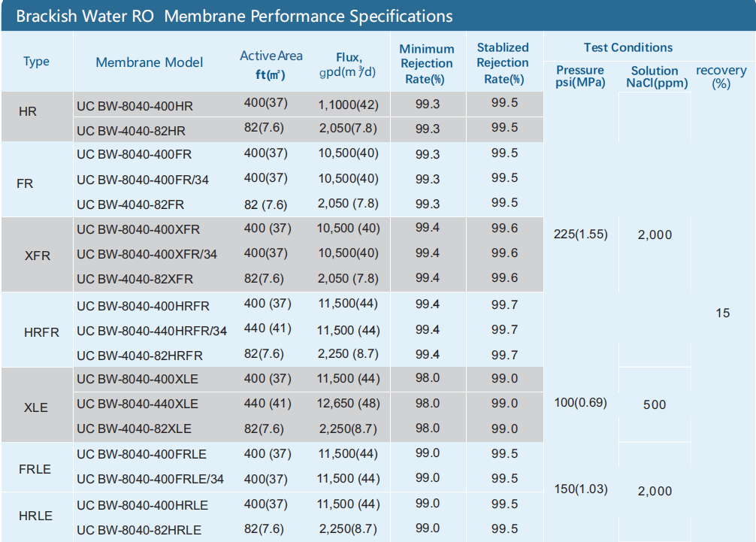
Task: Select the NaCl solution value '500'
Action: [655, 405]
